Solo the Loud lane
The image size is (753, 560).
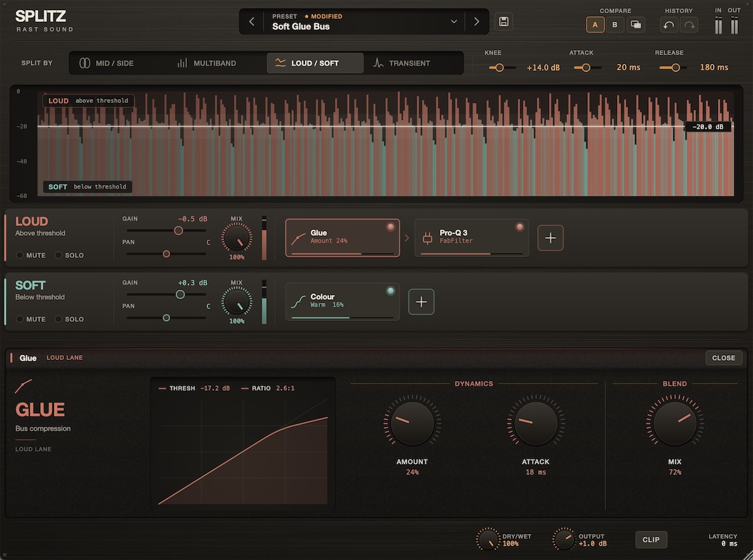point(70,255)
